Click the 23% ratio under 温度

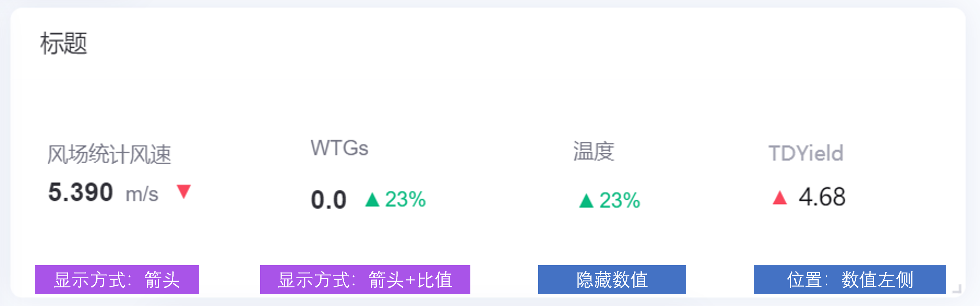(x=619, y=200)
